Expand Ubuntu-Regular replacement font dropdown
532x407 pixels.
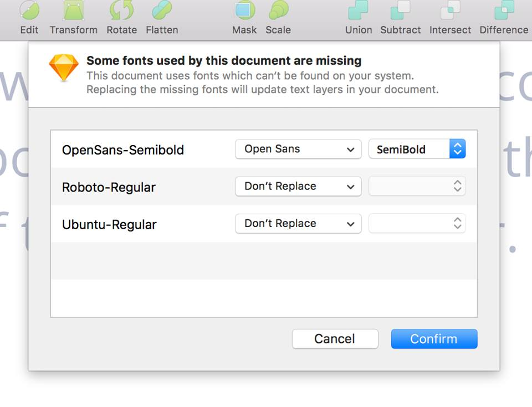coord(298,224)
